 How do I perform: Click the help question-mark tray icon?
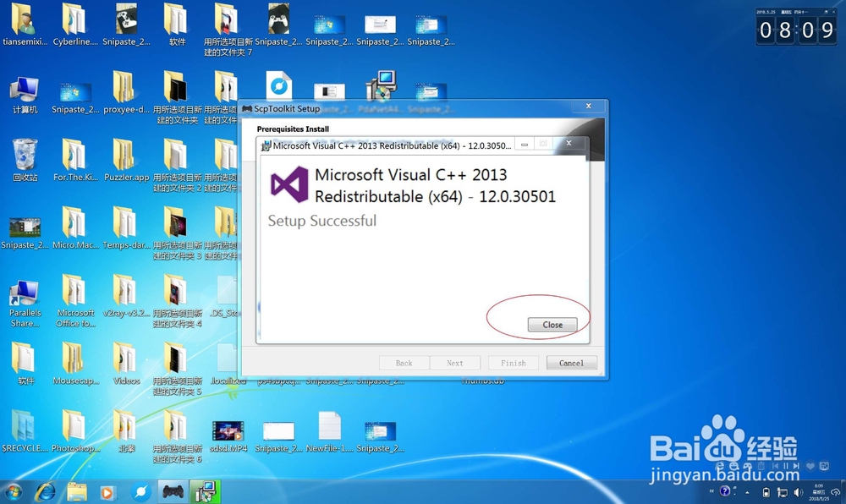click(x=725, y=490)
